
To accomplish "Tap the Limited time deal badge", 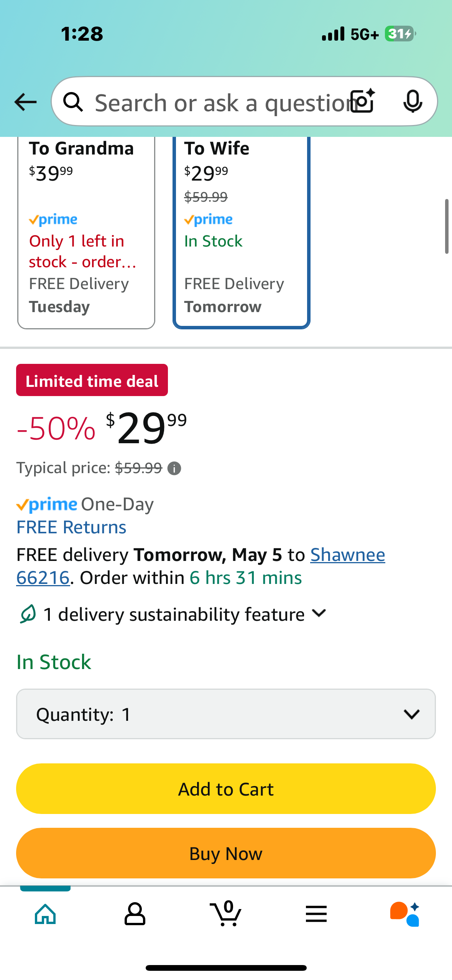I will click(92, 380).
